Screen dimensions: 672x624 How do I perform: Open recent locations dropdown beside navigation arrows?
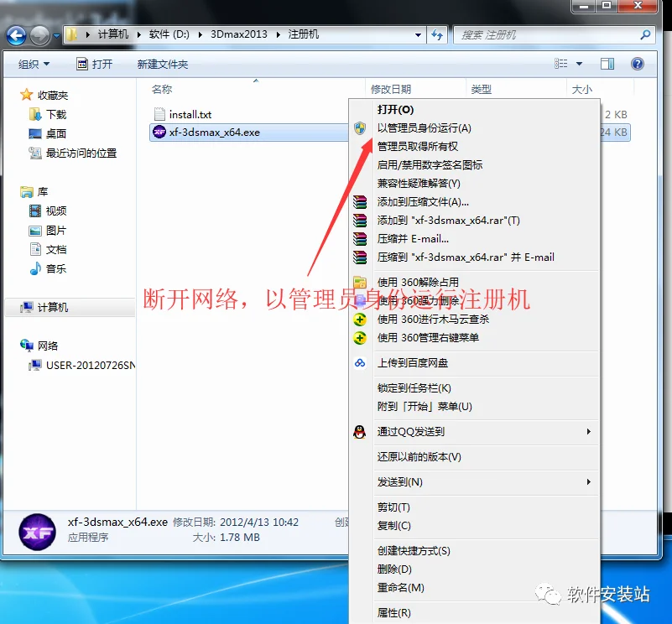[56, 35]
